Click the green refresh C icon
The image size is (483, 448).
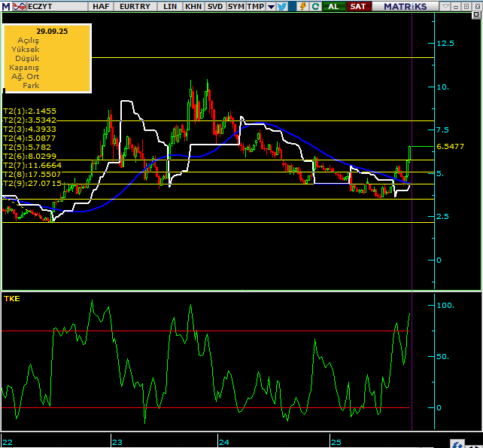(315, 7)
